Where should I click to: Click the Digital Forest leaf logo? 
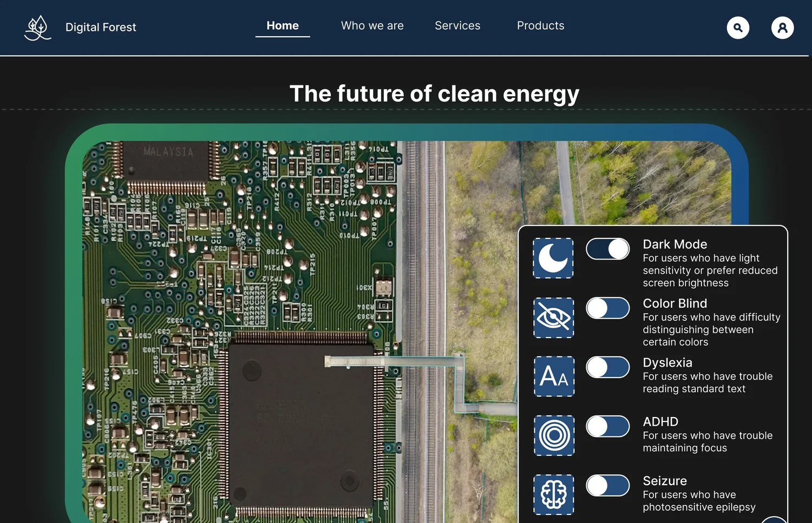[x=37, y=28]
